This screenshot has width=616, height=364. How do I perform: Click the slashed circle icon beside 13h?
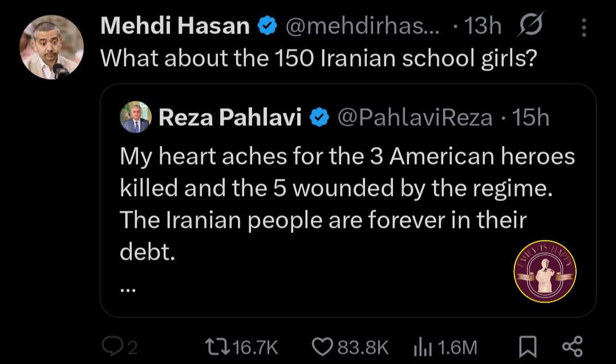pyautogui.click(x=532, y=26)
